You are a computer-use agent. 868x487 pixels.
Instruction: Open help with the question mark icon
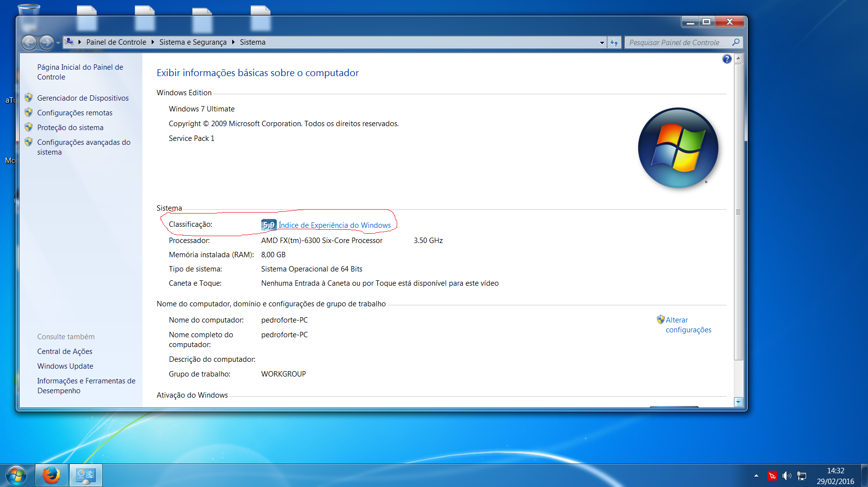[727, 59]
